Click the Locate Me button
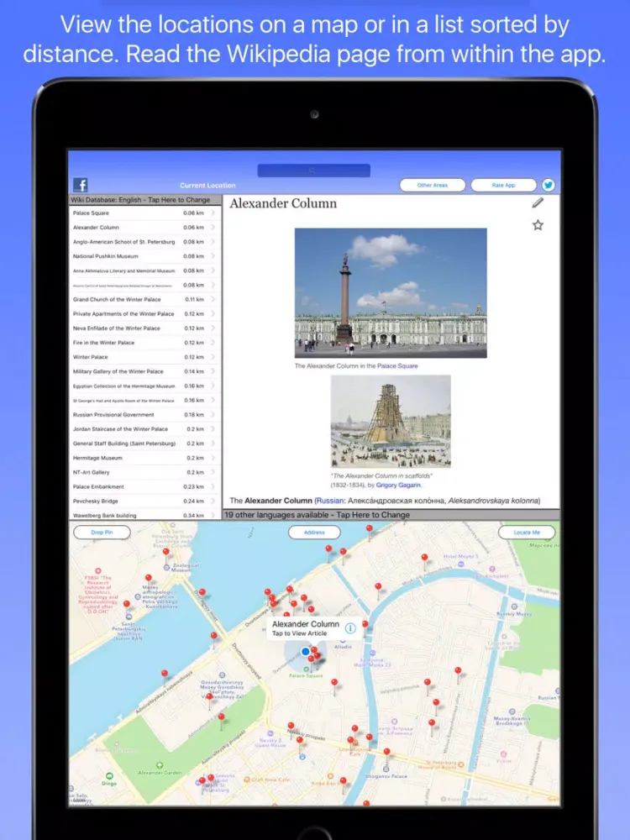Image resolution: width=630 pixels, height=840 pixels. point(527,532)
